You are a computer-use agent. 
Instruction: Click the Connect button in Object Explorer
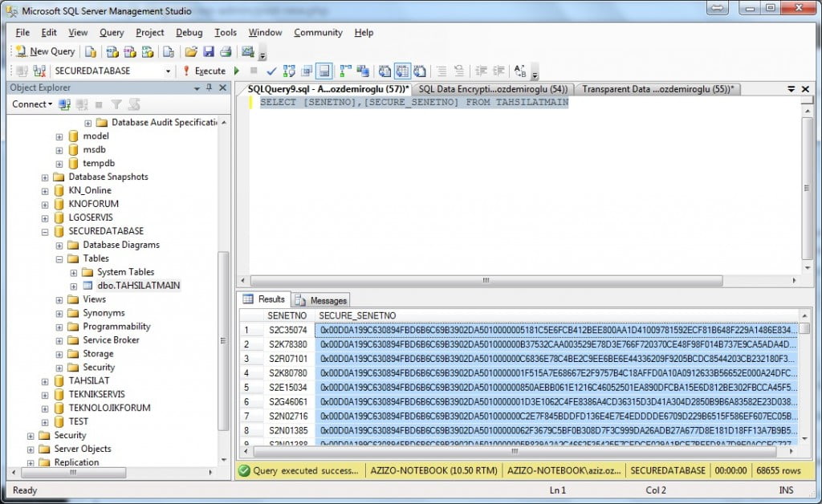(x=31, y=104)
